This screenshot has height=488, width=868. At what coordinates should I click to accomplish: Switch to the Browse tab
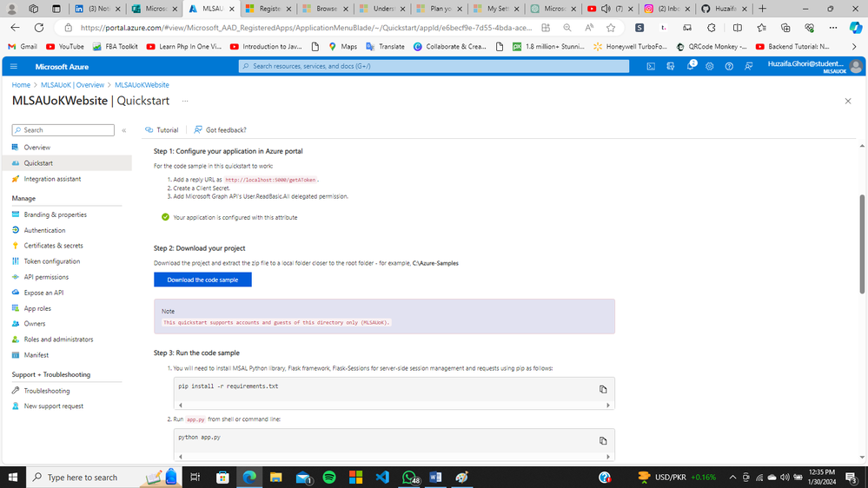click(326, 9)
